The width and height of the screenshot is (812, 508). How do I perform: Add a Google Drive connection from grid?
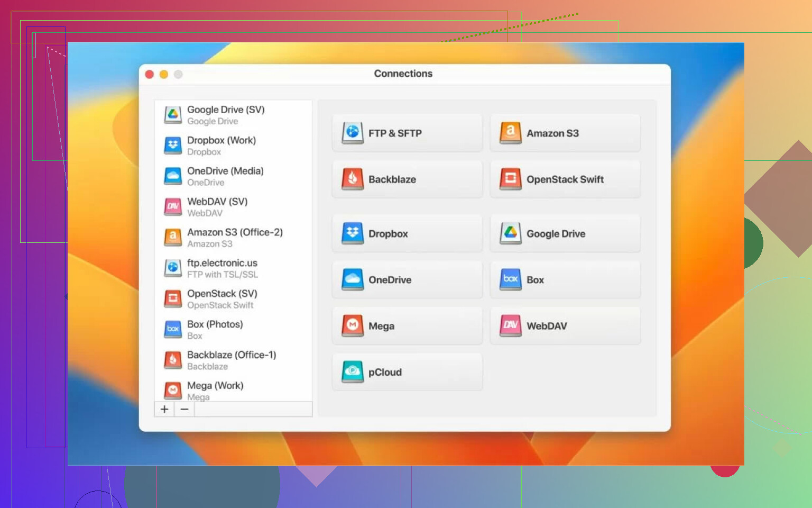click(x=565, y=233)
